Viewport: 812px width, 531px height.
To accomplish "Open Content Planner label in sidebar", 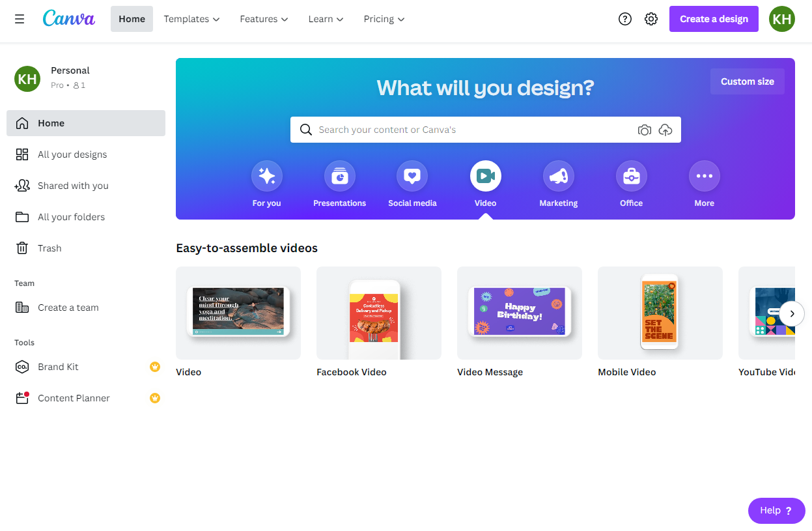I will coord(74,398).
